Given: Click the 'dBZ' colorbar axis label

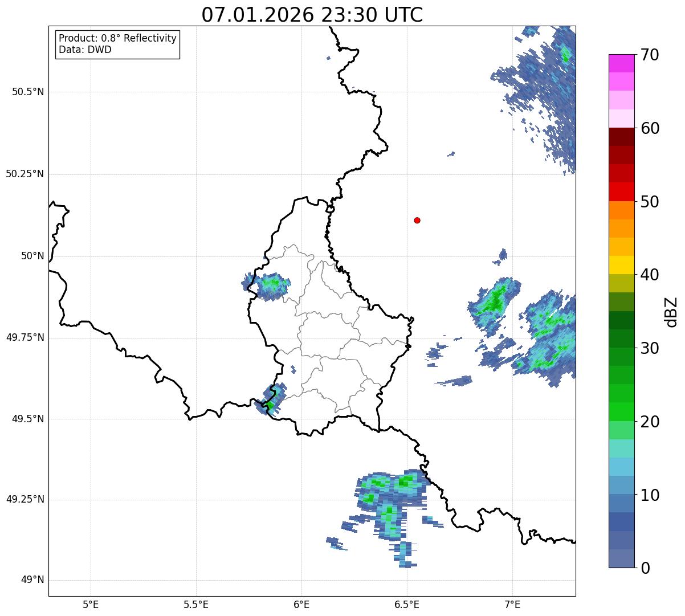Looking at the screenshot, I should coord(672,312).
